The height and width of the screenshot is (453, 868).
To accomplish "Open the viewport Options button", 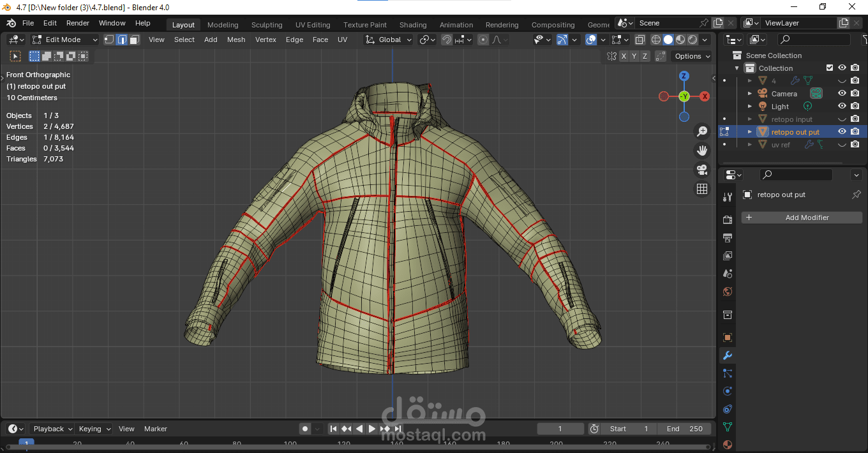I will pos(692,56).
